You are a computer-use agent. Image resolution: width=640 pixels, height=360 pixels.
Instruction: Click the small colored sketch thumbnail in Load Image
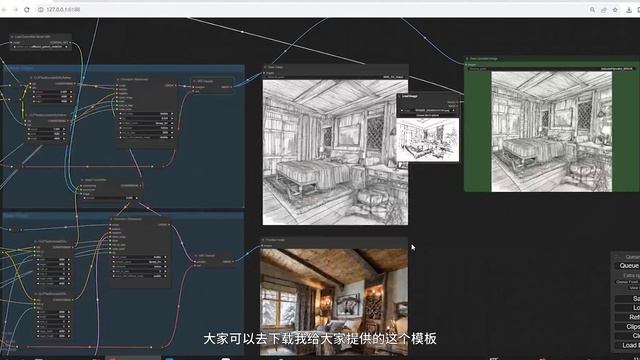pos(428,140)
